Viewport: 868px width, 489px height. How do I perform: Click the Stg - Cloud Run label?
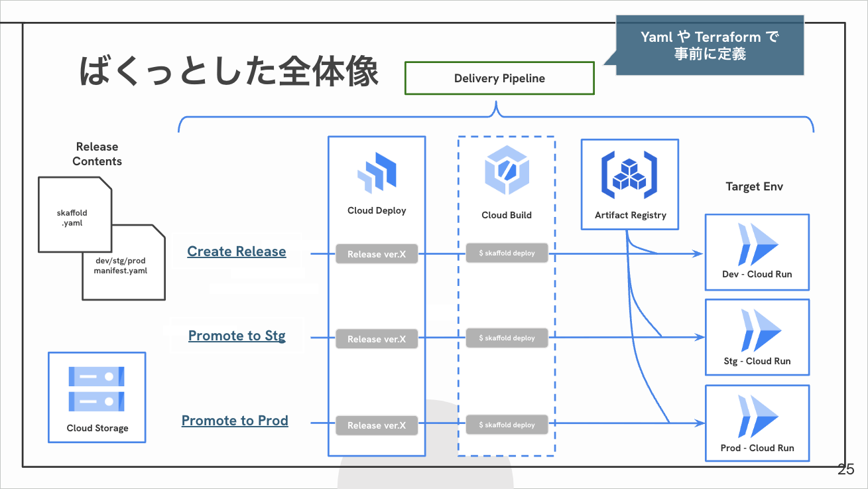click(x=757, y=361)
